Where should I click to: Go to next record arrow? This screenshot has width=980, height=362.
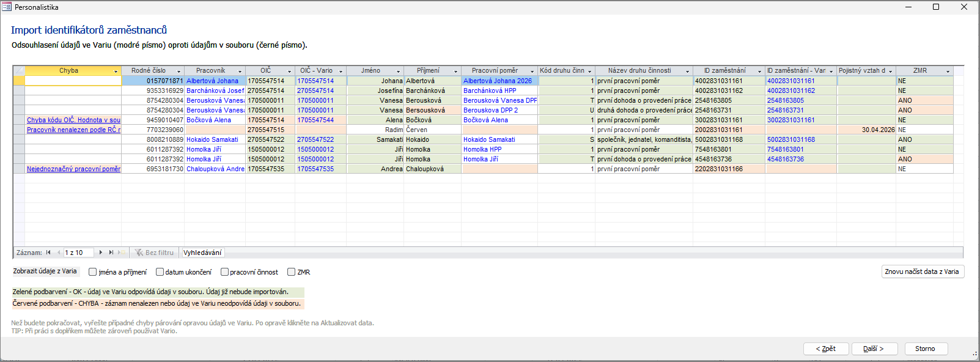coord(101,253)
